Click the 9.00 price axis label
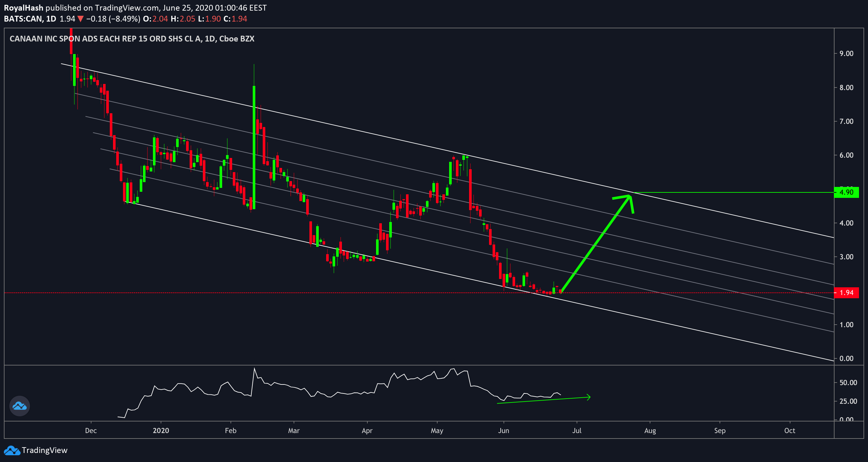The width and height of the screenshot is (868, 462). (846, 53)
